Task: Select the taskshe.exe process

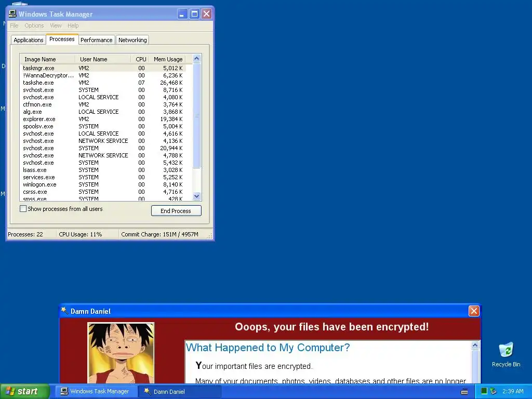Action: [x=103, y=83]
